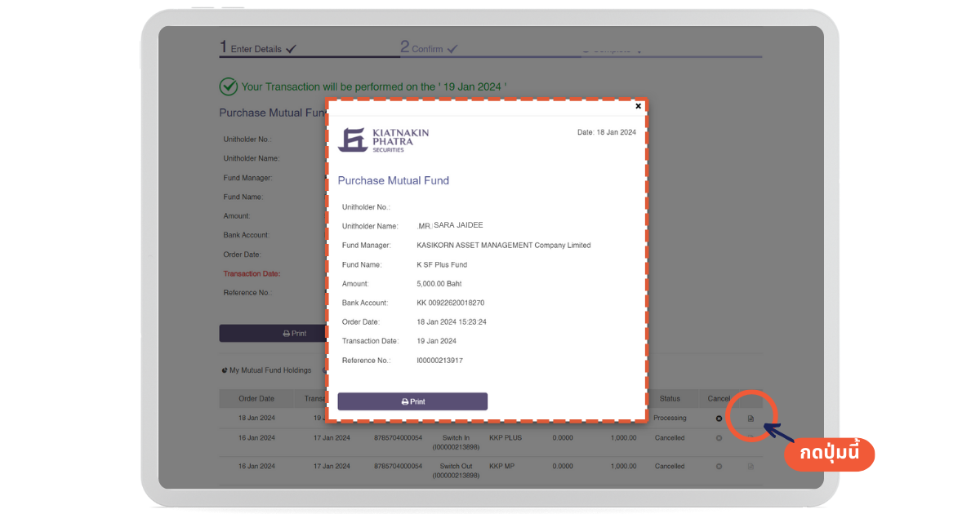Click the Switch In (I00000213898) order type cell
The width and height of the screenshot is (980, 514).
[x=457, y=442]
